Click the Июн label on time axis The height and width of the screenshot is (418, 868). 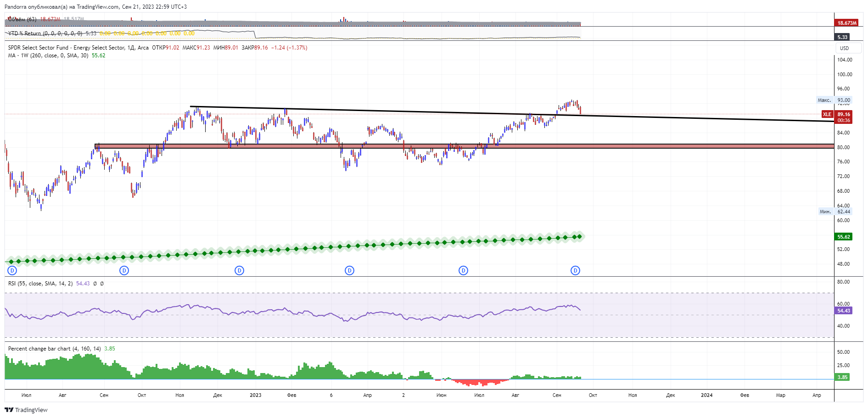442,395
